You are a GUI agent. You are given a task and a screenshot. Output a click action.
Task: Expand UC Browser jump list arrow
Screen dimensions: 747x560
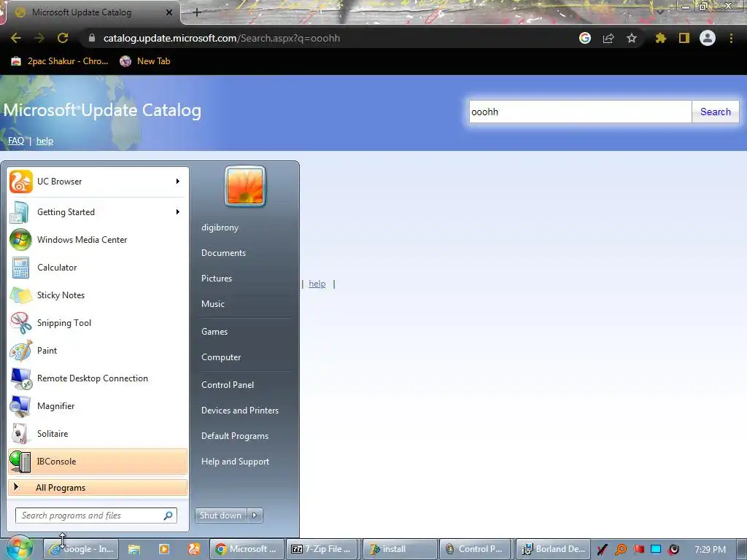point(178,182)
